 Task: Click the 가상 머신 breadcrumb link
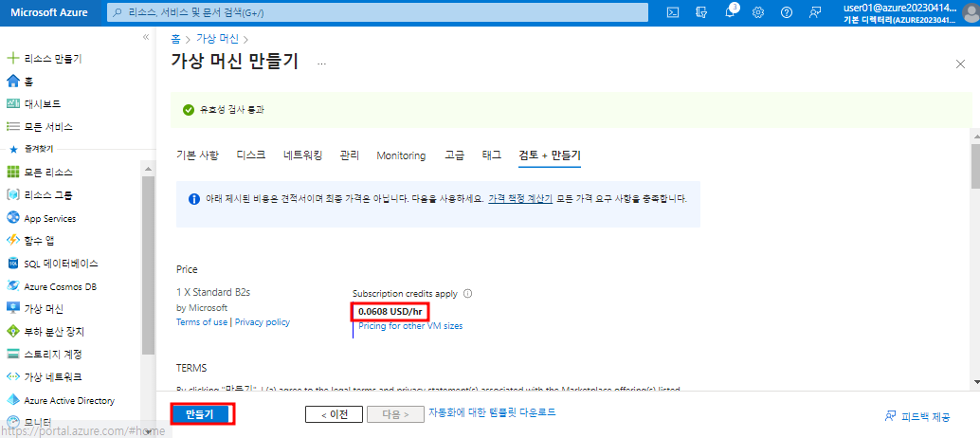pos(217,39)
